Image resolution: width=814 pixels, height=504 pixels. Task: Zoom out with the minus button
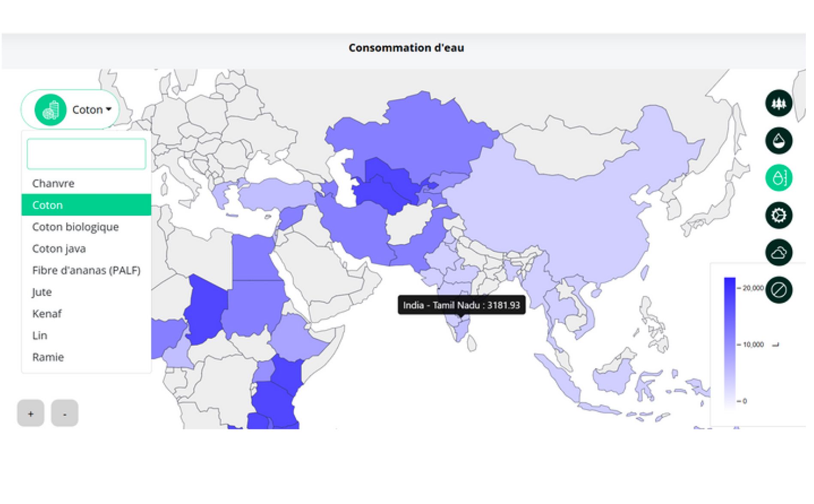(64, 414)
